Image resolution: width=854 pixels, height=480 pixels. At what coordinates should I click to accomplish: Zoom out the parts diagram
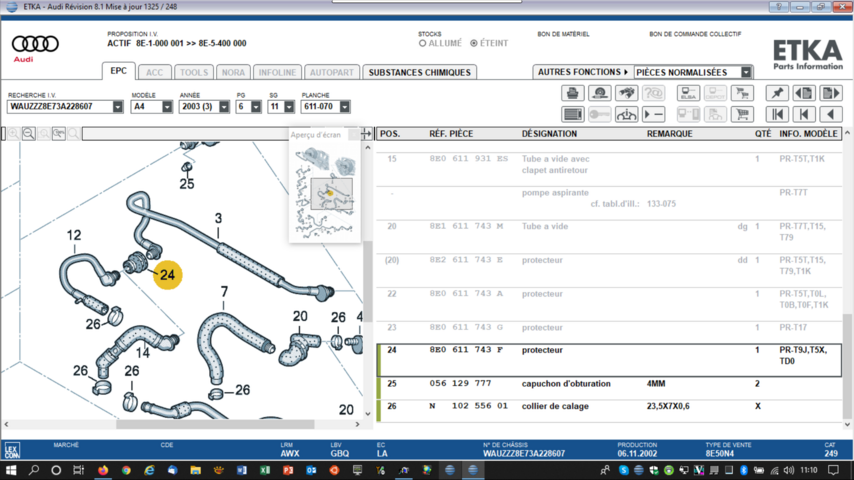tap(29, 133)
